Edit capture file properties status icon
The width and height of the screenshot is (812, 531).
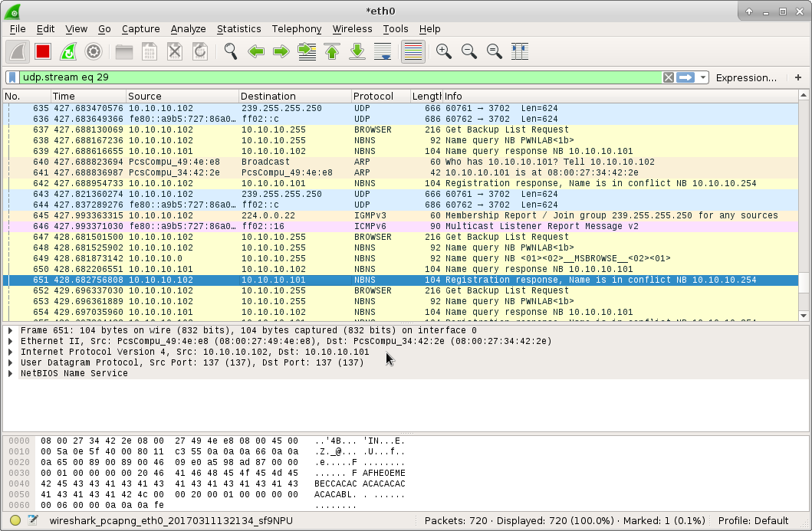coord(33,520)
